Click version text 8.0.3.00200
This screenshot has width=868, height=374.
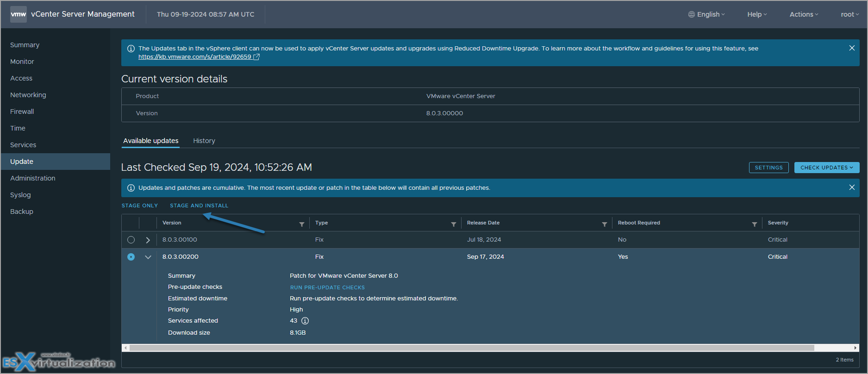[181, 257]
